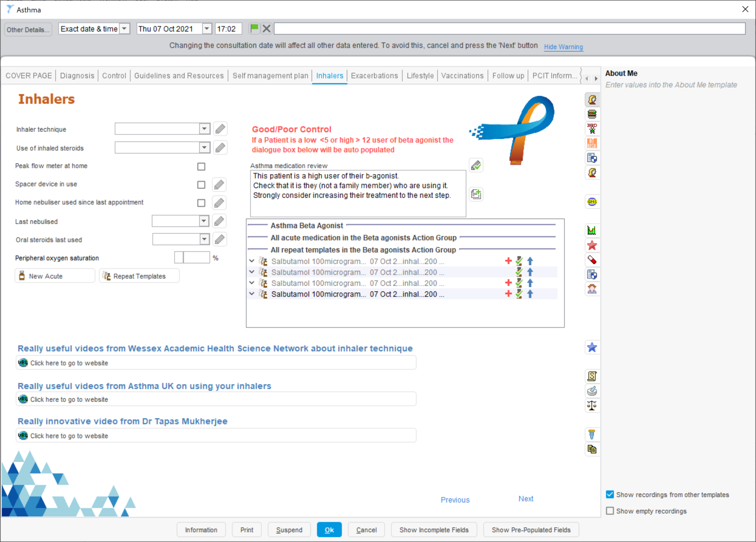The width and height of the screenshot is (756, 542).
Task: Open the bar chart icon in the right sidebar
Action: pyautogui.click(x=592, y=230)
